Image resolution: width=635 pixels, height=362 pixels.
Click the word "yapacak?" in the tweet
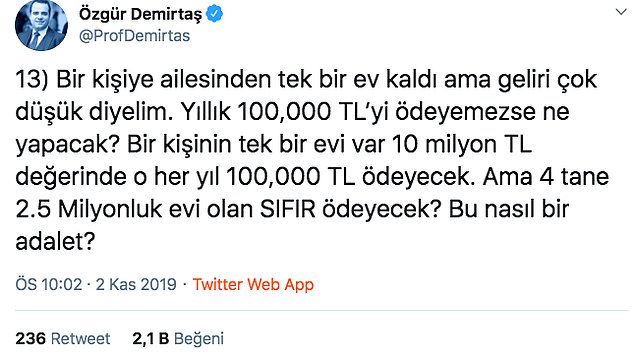pyautogui.click(x=68, y=145)
